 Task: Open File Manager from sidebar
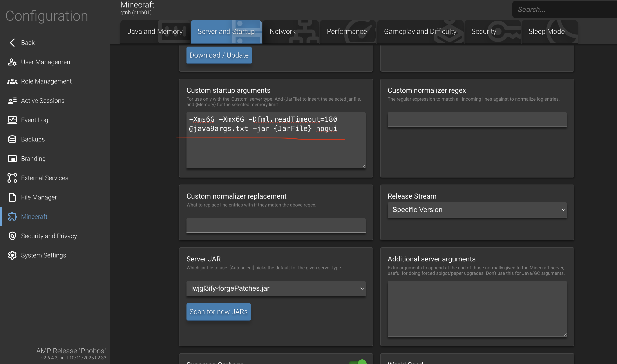[39, 197]
